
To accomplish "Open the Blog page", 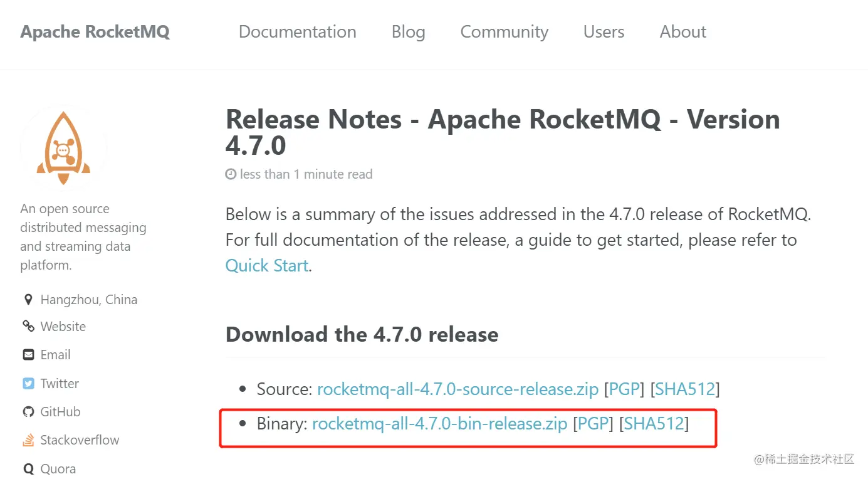I will point(408,32).
